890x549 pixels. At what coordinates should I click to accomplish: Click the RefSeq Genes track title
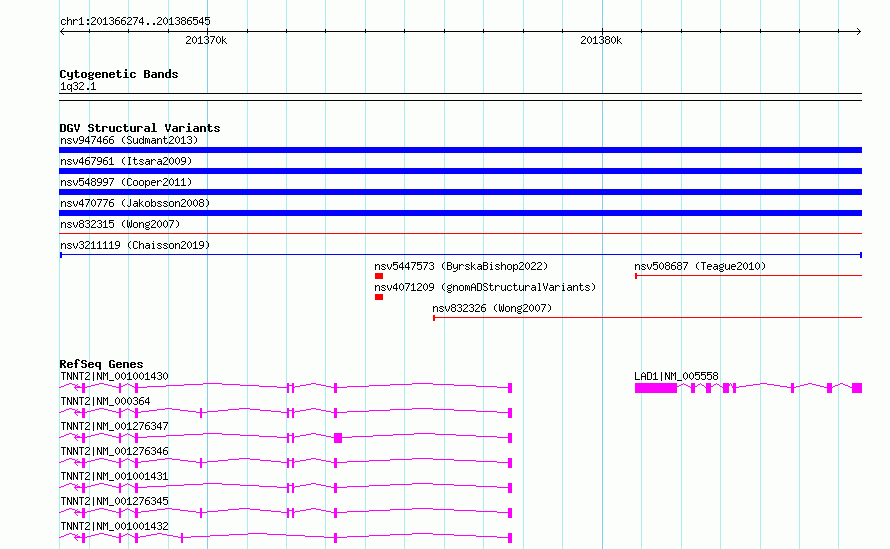101,364
